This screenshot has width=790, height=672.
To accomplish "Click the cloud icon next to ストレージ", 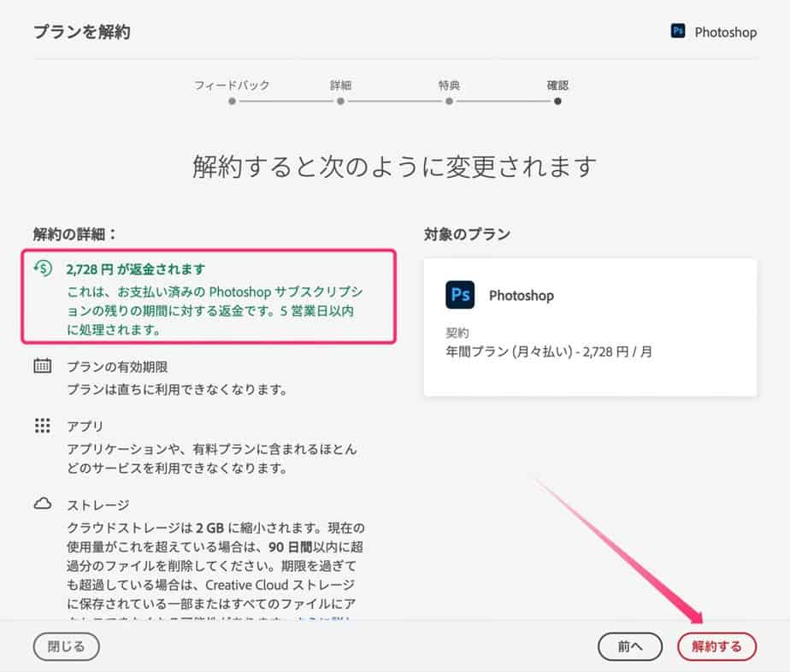I will coord(42,504).
